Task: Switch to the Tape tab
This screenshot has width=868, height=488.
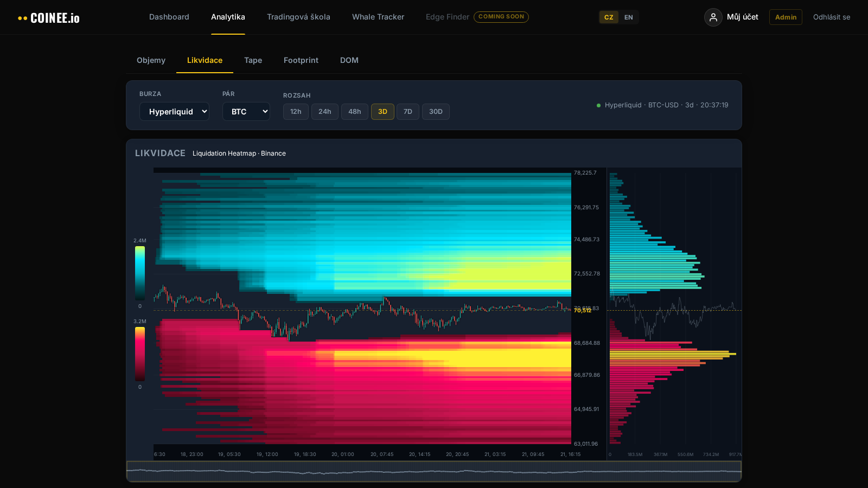Action: 253,60
